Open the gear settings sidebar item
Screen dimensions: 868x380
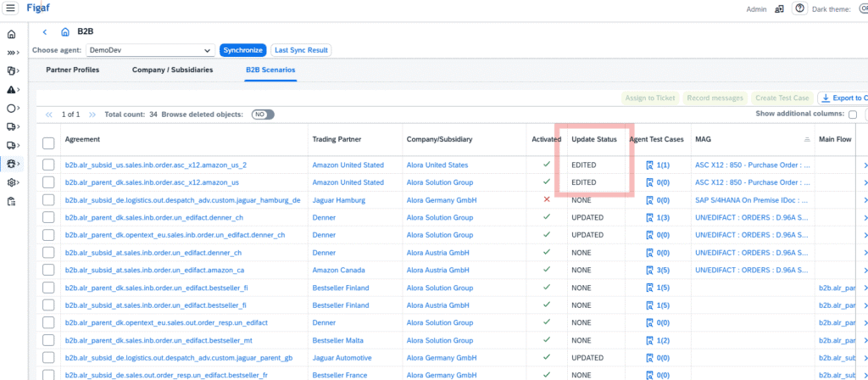13,182
